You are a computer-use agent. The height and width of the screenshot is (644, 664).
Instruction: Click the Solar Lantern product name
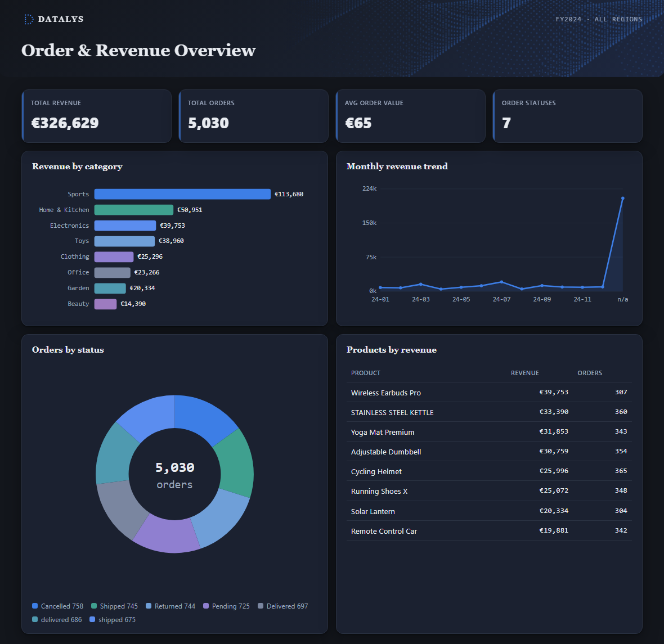373,511
